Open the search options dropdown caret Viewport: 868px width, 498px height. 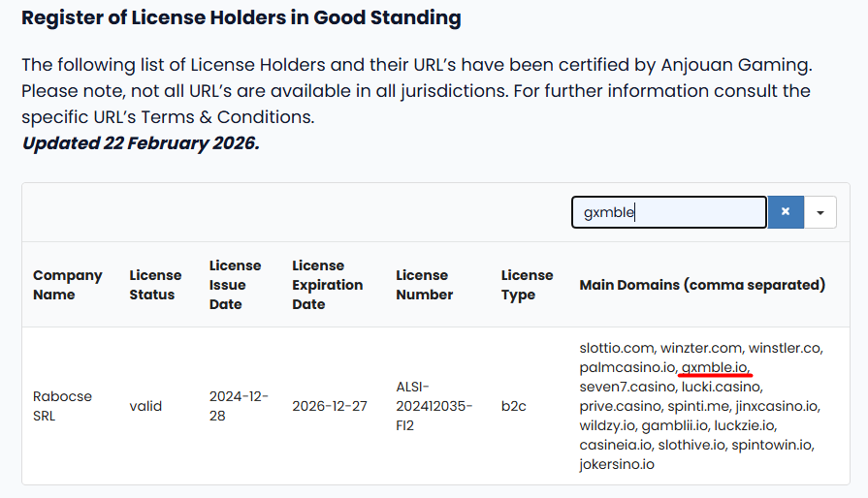pyautogui.click(x=820, y=212)
